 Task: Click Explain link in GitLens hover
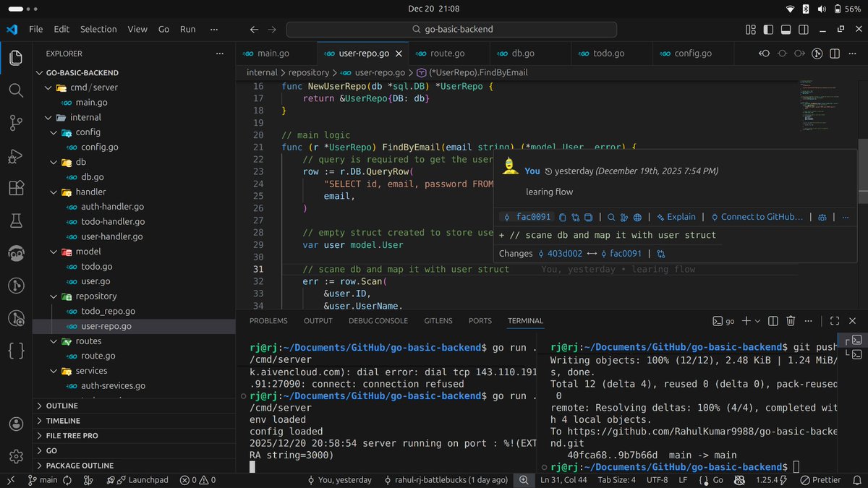[x=676, y=217]
